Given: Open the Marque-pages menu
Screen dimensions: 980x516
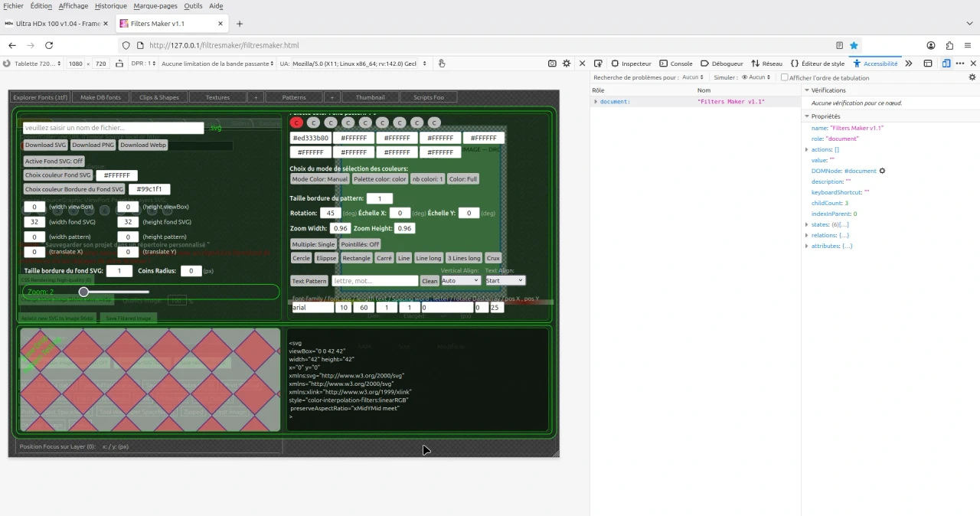Looking at the screenshot, I should [155, 6].
